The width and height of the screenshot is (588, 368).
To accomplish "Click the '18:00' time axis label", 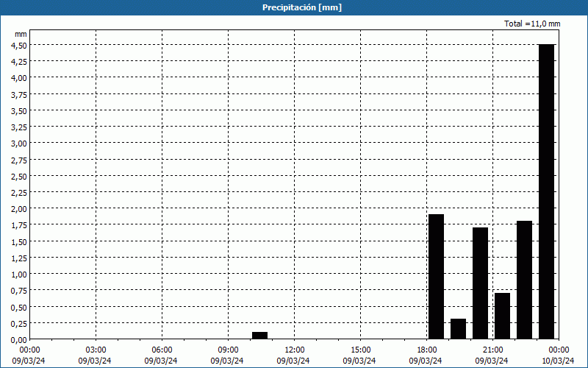I will [427, 350].
